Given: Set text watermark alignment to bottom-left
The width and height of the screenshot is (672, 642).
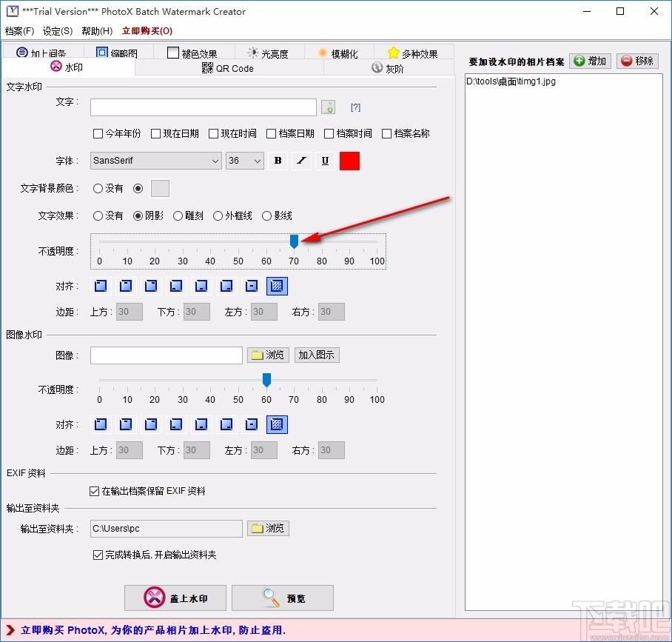Looking at the screenshot, I should click(x=176, y=286).
